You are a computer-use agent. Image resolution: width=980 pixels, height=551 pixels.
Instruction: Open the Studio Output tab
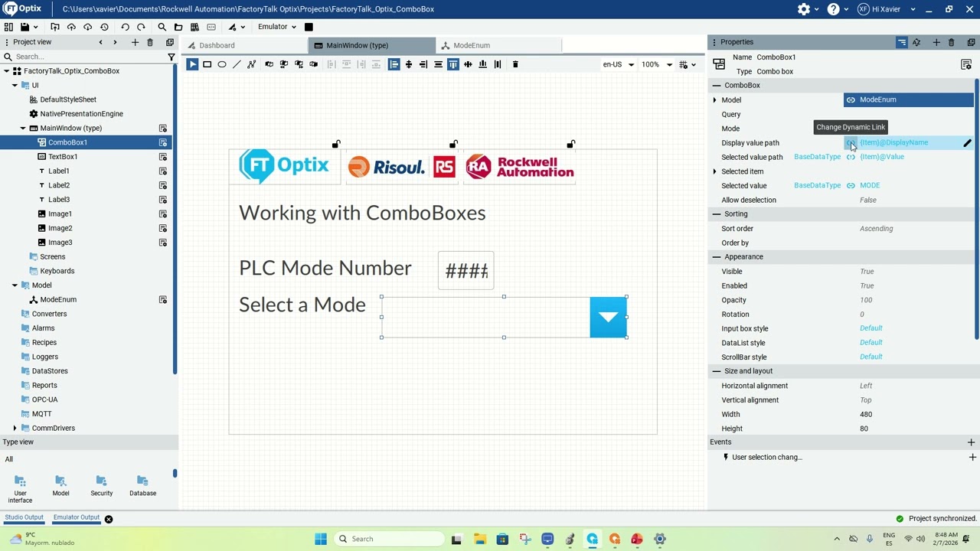click(24, 518)
